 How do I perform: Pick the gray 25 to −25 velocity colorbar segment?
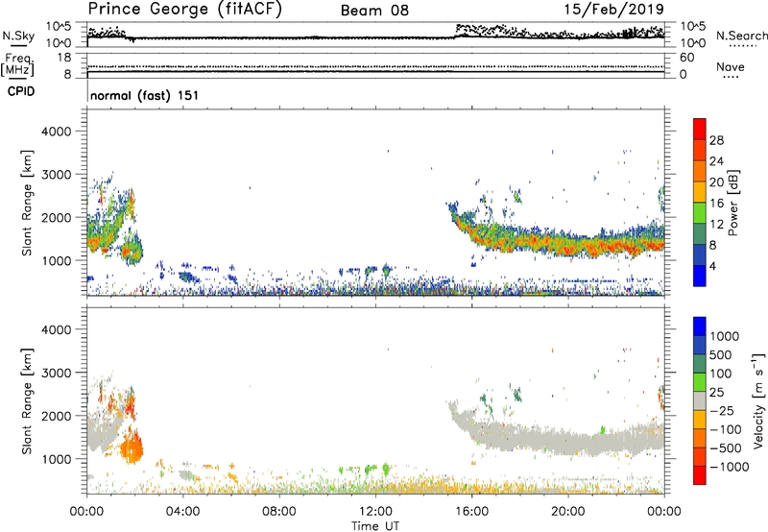coord(700,401)
